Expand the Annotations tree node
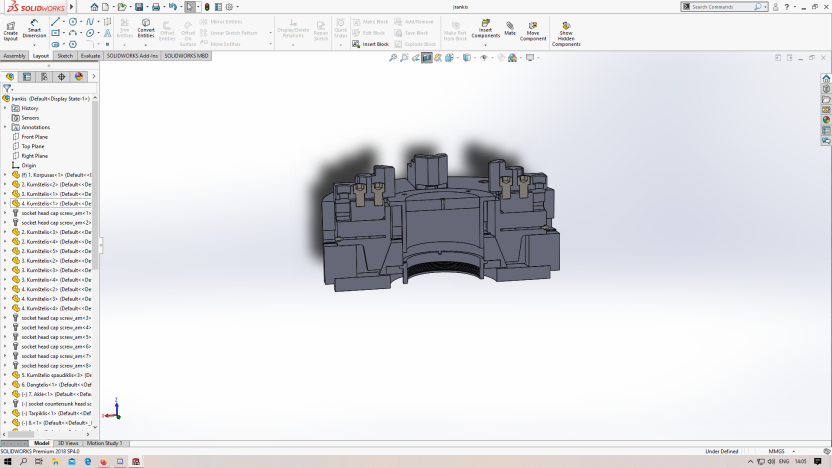832x468 pixels. point(5,127)
